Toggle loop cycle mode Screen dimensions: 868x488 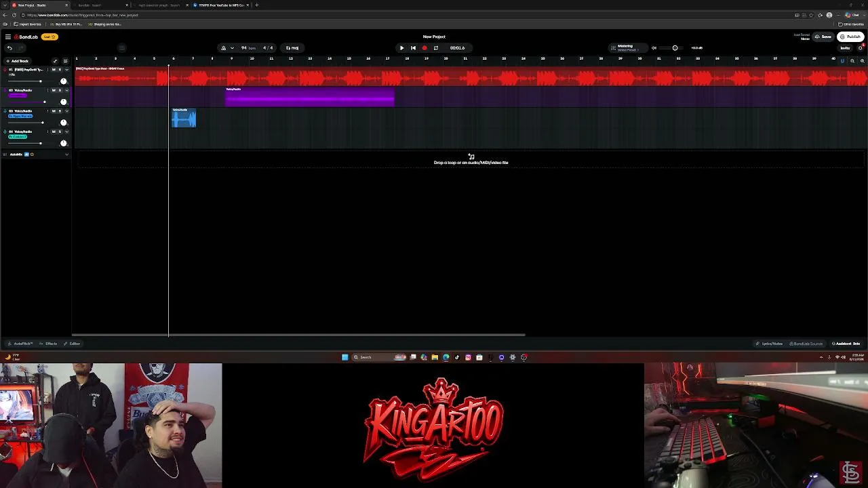[436, 48]
